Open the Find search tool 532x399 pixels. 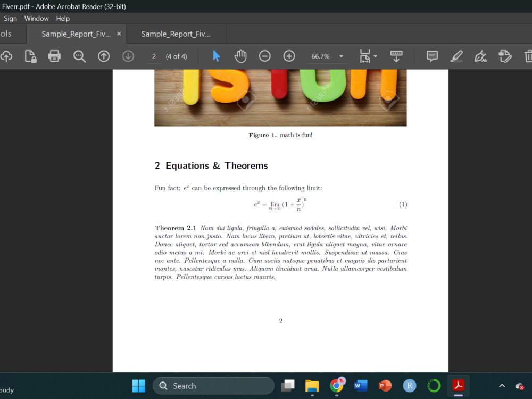[x=79, y=56]
